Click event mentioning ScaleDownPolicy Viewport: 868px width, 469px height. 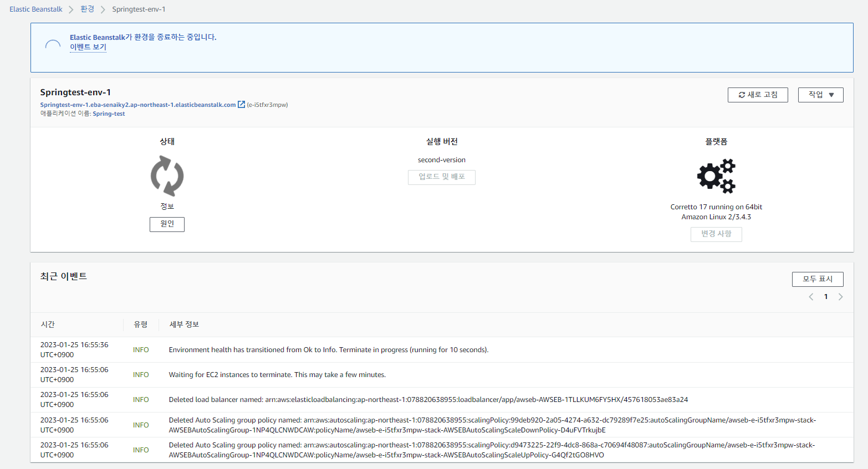(x=492, y=425)
